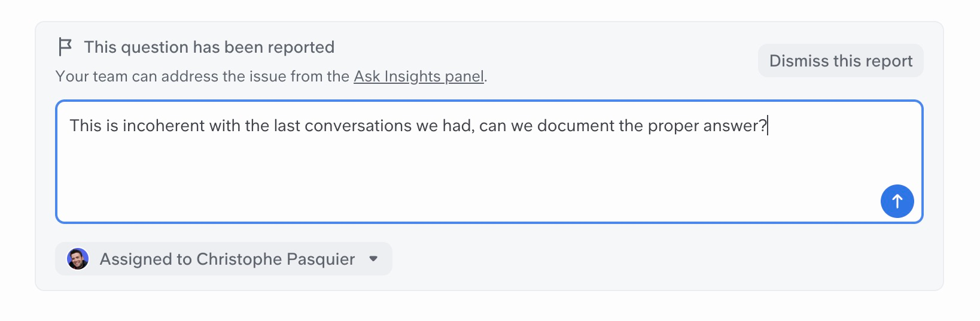
Task: Click the word "This" starting the comment
Action: (x=86, y=126)
